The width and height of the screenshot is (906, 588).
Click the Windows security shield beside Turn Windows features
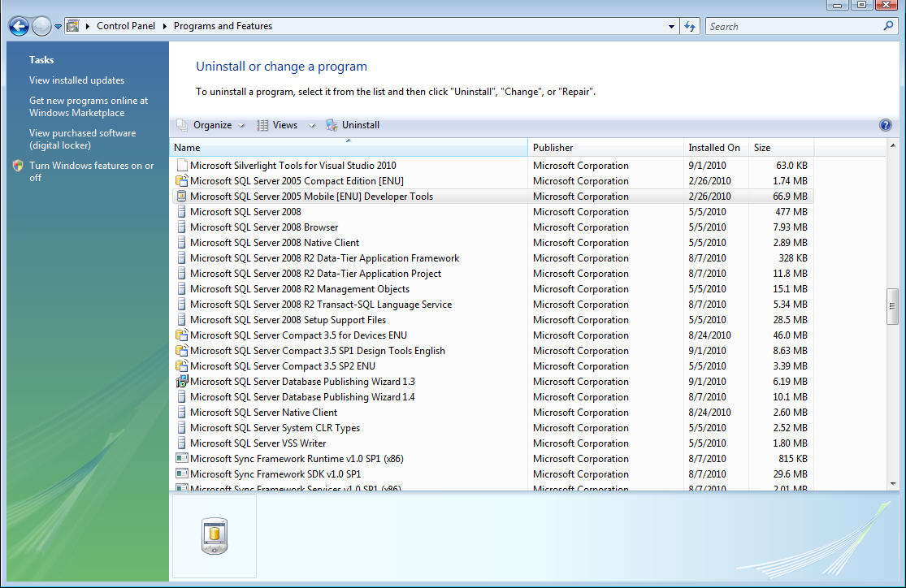[18, 165]
